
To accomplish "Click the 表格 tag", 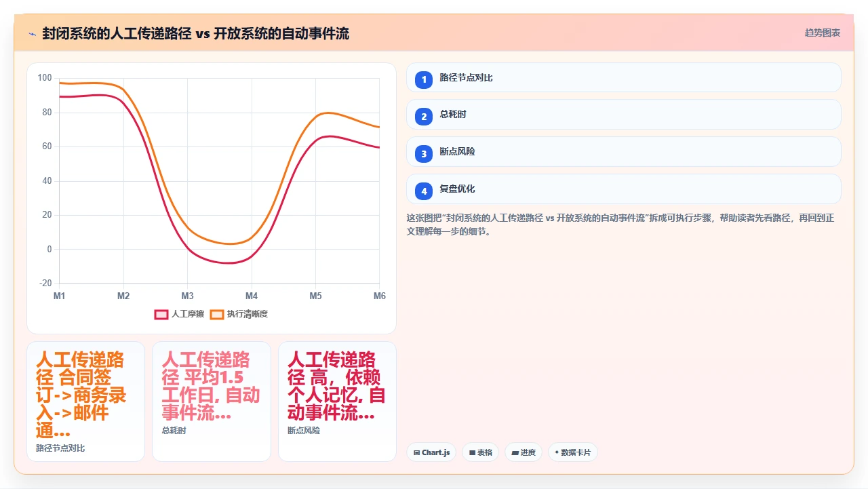I will pyautogui.click(x=480, y=452).
